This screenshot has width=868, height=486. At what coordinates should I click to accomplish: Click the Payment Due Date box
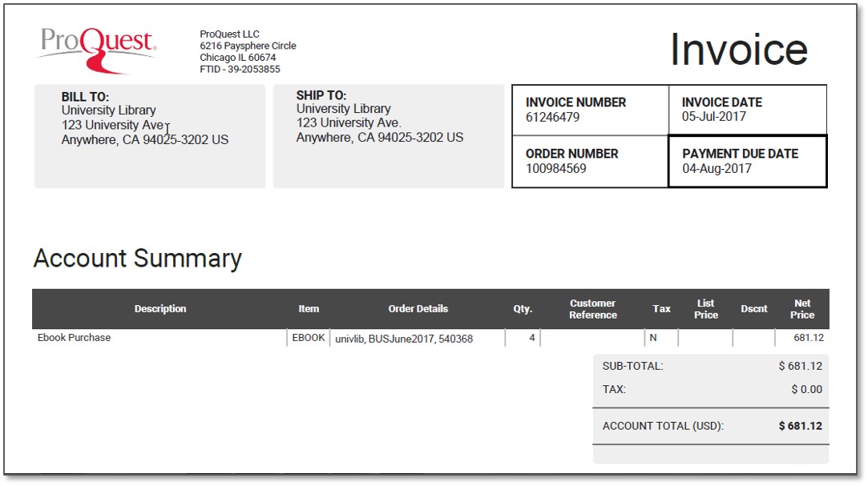tap(747, 161)
